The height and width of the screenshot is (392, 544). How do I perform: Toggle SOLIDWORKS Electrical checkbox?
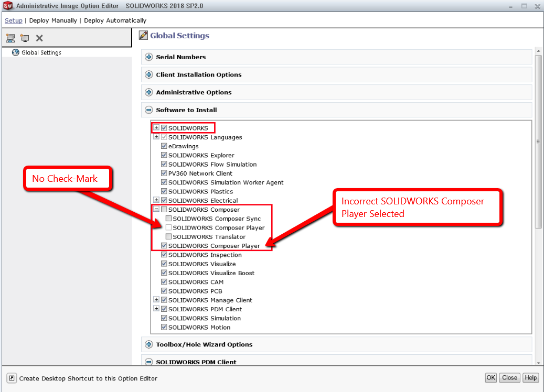pyautogui.click(x=164, y=200)
